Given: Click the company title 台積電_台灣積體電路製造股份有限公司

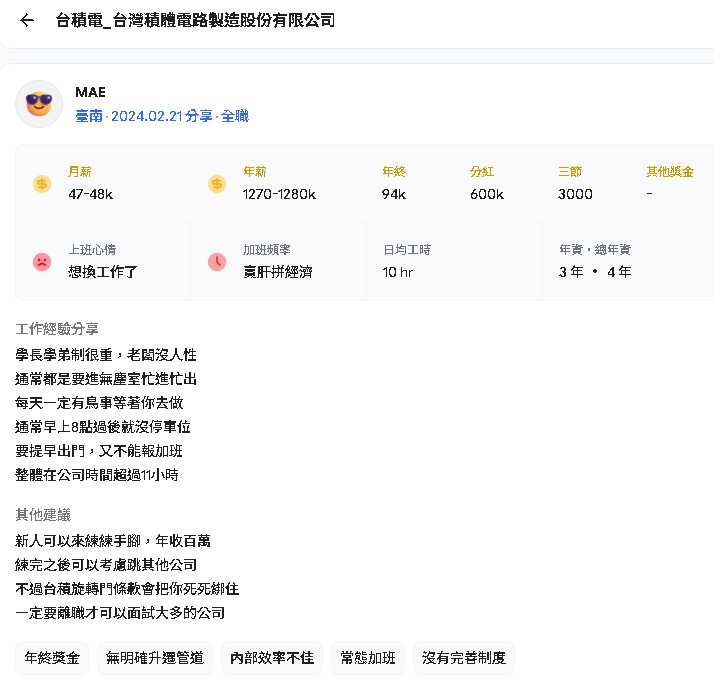Looking at the screenshot, I should pyautogui.click(x=195, y=20).
